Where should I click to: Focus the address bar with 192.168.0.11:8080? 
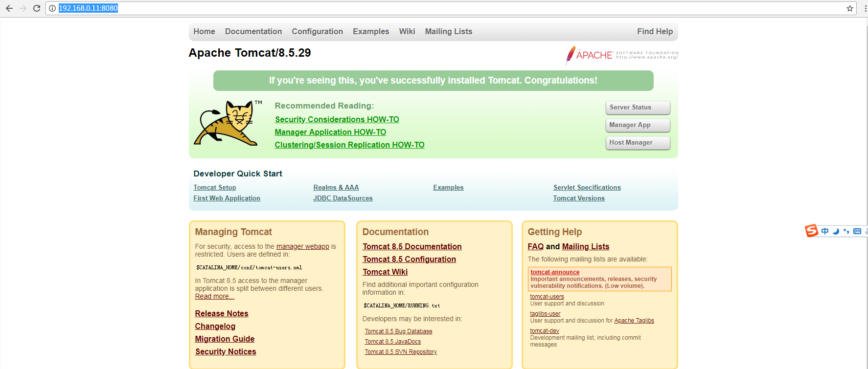click(450, 8)
